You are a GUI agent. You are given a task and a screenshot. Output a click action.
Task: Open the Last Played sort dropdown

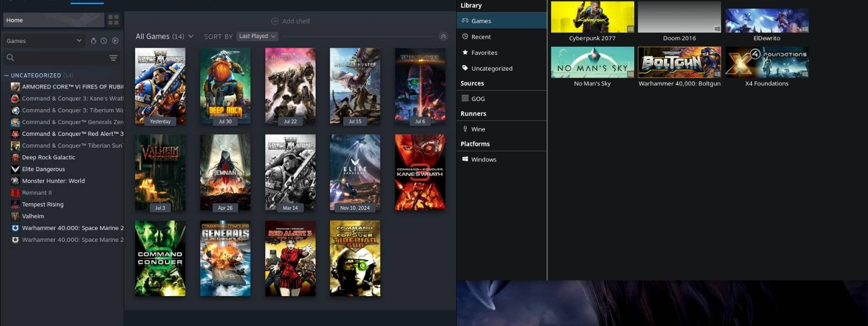[257, 36]
